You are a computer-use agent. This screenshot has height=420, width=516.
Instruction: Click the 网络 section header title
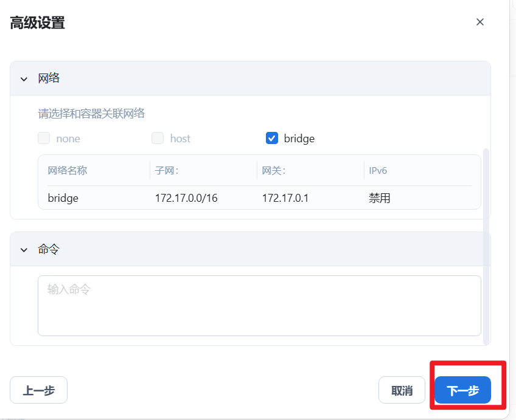pyautogui.click(x=49, y=78)
